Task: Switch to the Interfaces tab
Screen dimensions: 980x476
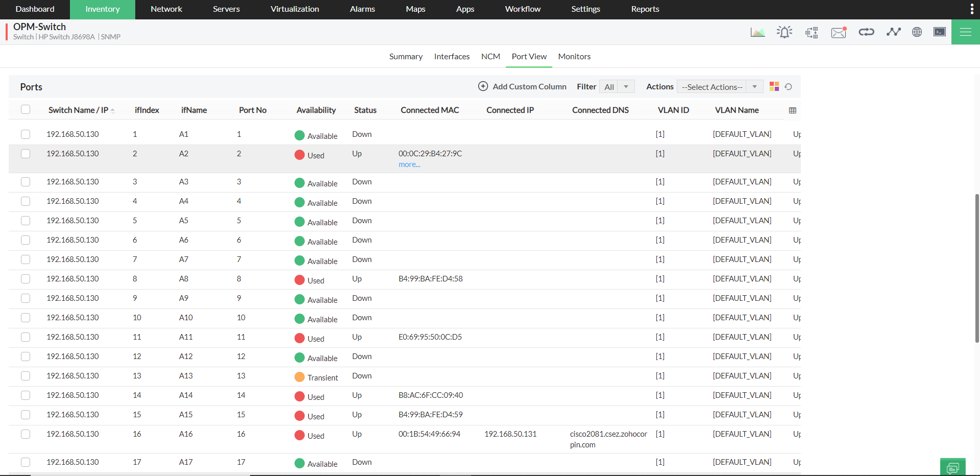Action: coord(452,57)
